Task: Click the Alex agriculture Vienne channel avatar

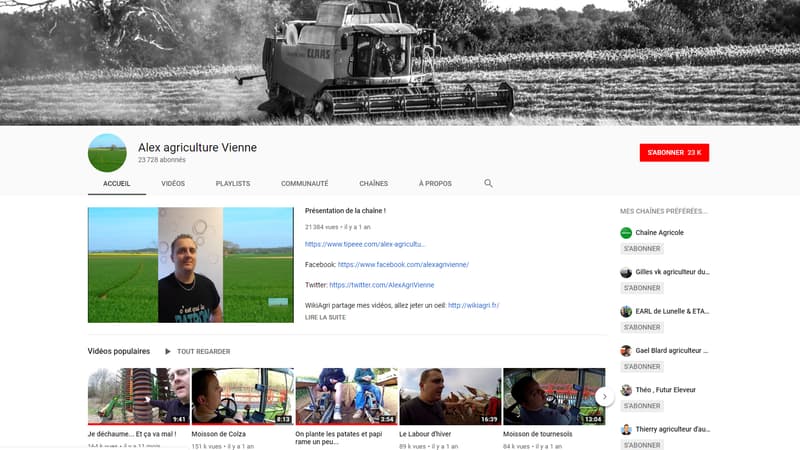Action: [x=107, y=153]
